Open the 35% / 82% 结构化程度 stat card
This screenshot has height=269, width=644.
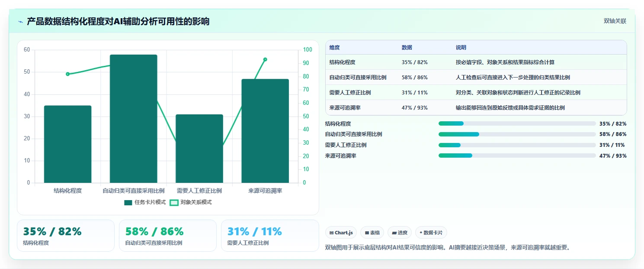tap(66, 236)
